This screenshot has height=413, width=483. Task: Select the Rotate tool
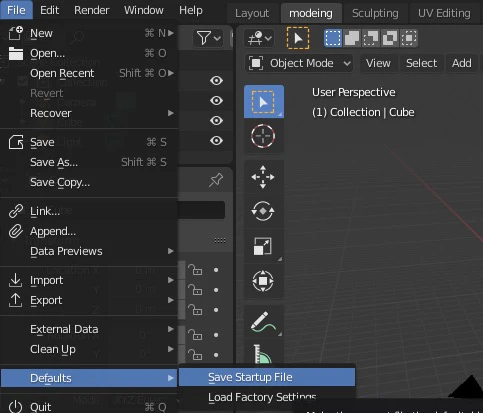tap(263, 211)
